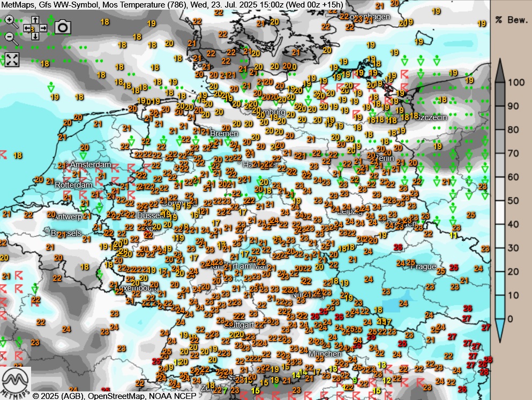Screen dimensions: 532x400
Task: Pan the map right
Action: click(43, 28)
